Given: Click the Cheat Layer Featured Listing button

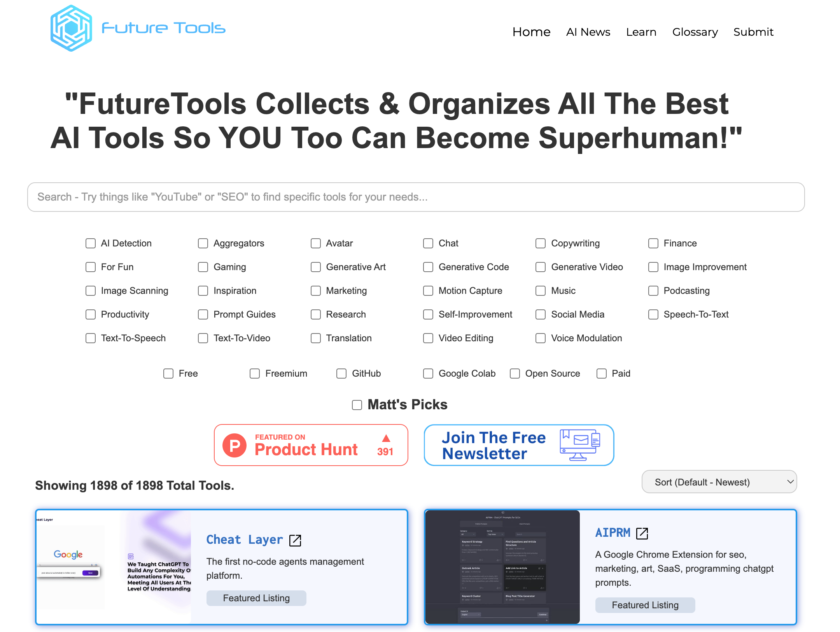Looking at the screenshot, I should [x=257, y=597].
